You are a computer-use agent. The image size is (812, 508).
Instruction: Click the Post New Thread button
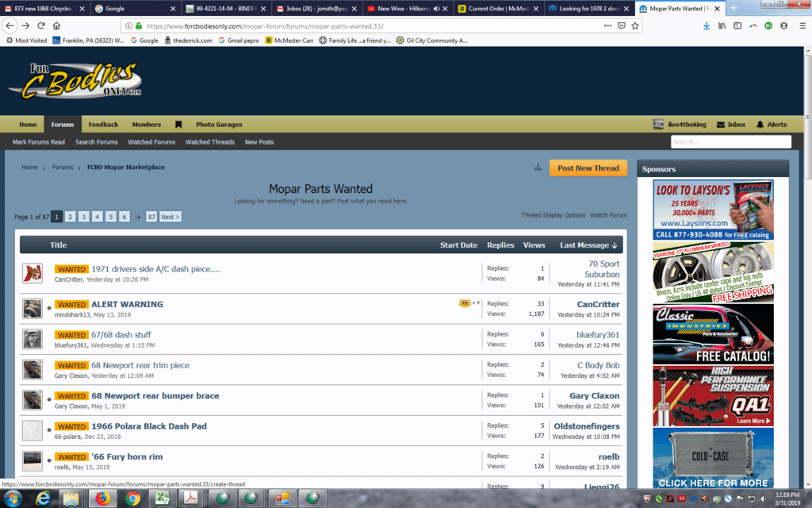tap(588, 168)
